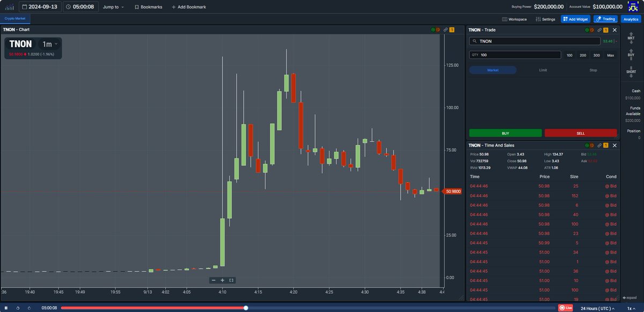Click the yellow group 1 badge in Trade panel
Viewport: 644px width, 312px height.
606,30
